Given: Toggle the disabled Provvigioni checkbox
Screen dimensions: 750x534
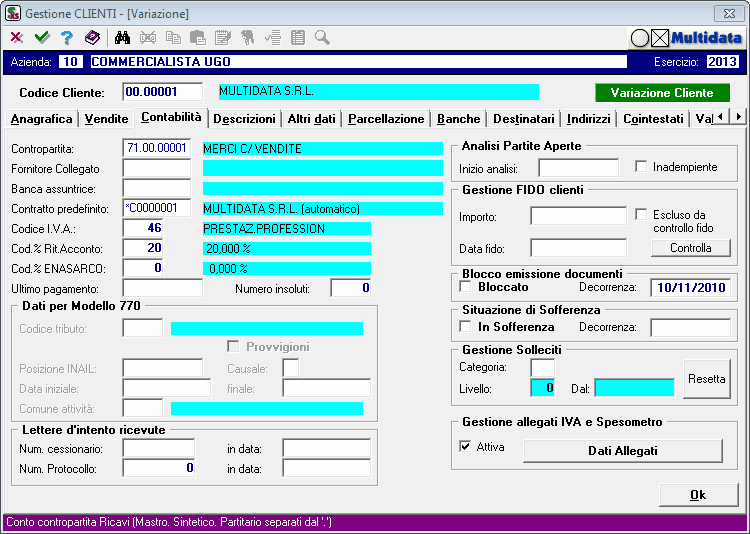Looking at the screenshot, I should [x=233, y=346].
